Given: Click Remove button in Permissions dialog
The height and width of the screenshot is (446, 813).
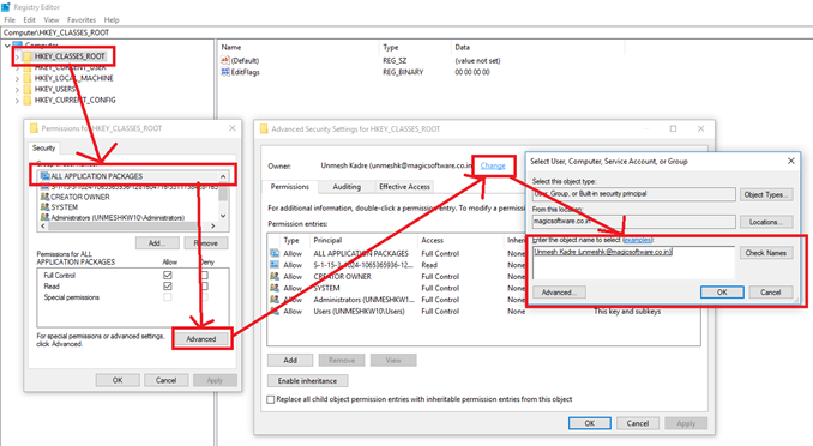Looking at the screenshot, I should click(206, 243).
